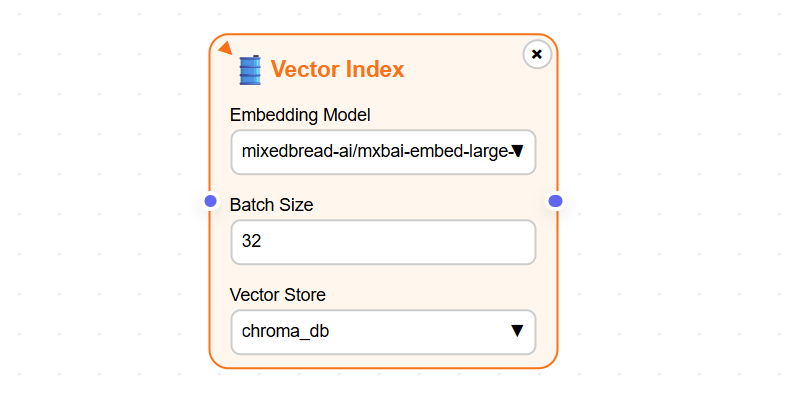Screen dimensions: 791x405
Task: Click the Vector Store label
Action: click(x=278, y=295)
